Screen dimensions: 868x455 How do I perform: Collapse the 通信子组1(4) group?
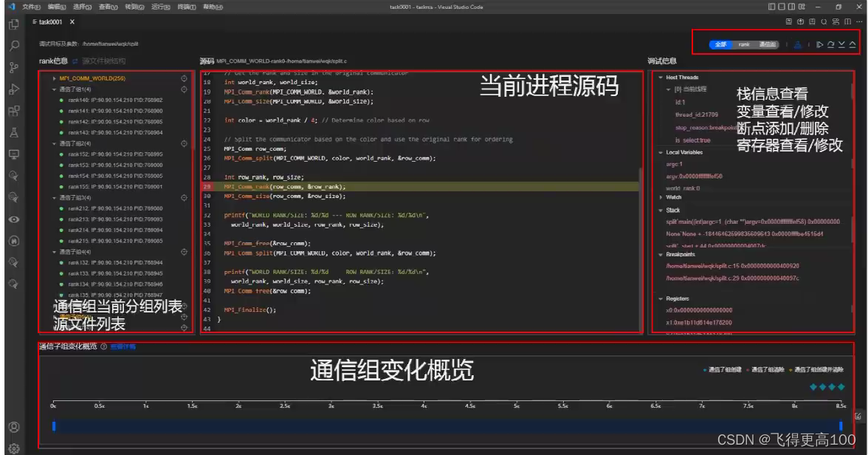(x=55, y=89)
